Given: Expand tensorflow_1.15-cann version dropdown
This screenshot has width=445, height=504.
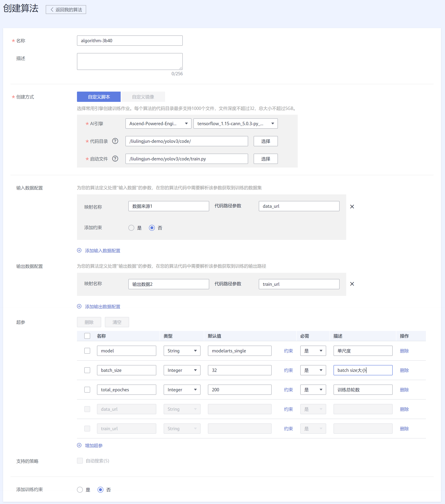Looking at the screenshot, I should pyautogui.click(x=235, y=124).
